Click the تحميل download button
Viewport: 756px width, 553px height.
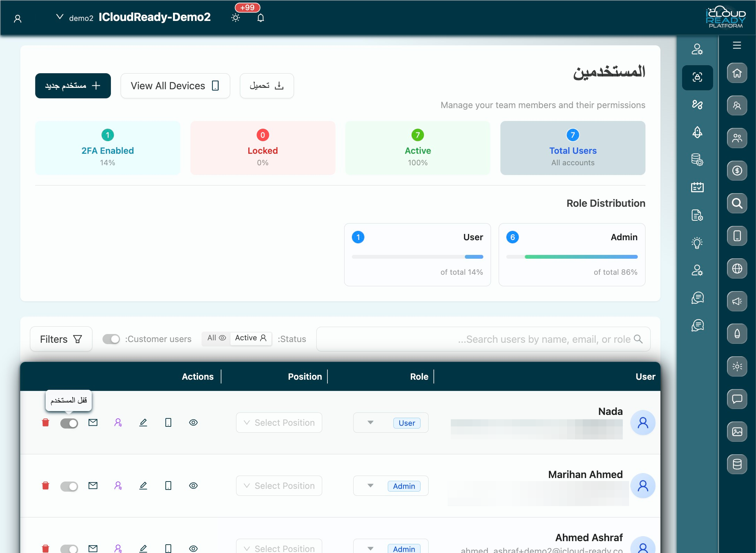pyautogui.click(x=267, y=86)
